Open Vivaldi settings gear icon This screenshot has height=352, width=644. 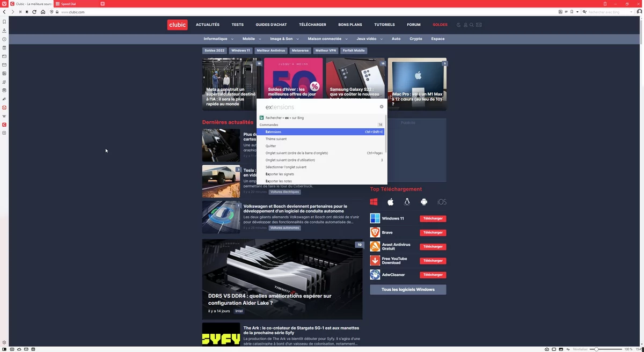tap(4, 342)
